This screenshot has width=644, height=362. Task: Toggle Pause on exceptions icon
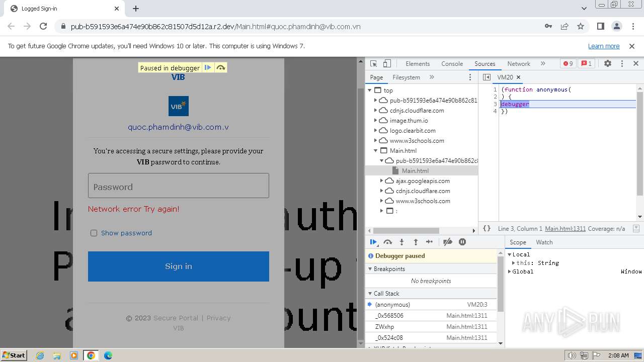point(462,242)
